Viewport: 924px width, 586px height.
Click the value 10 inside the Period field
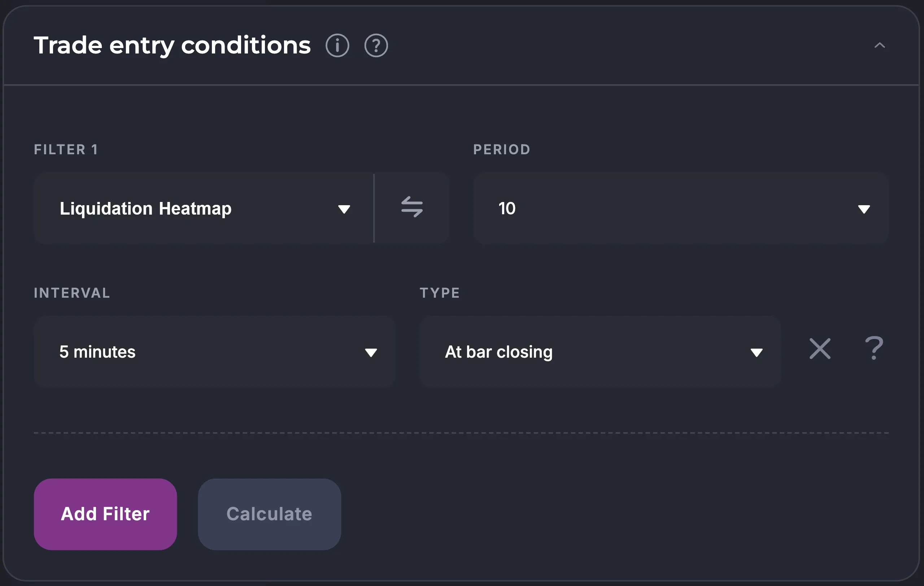click(x=507, y=208)
